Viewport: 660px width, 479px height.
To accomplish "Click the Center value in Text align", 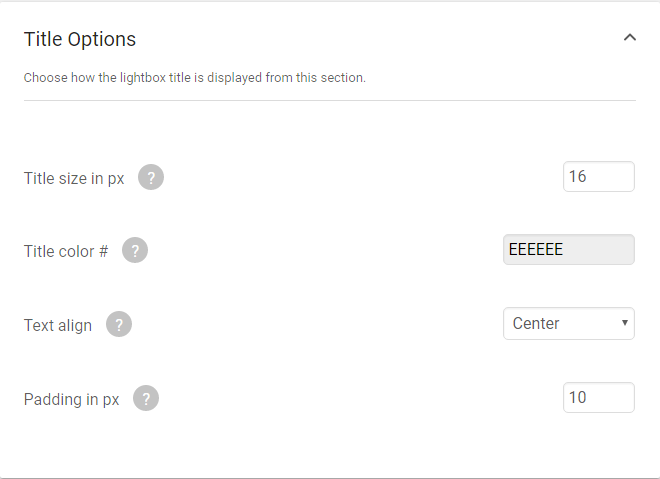I will click(536, 324).
